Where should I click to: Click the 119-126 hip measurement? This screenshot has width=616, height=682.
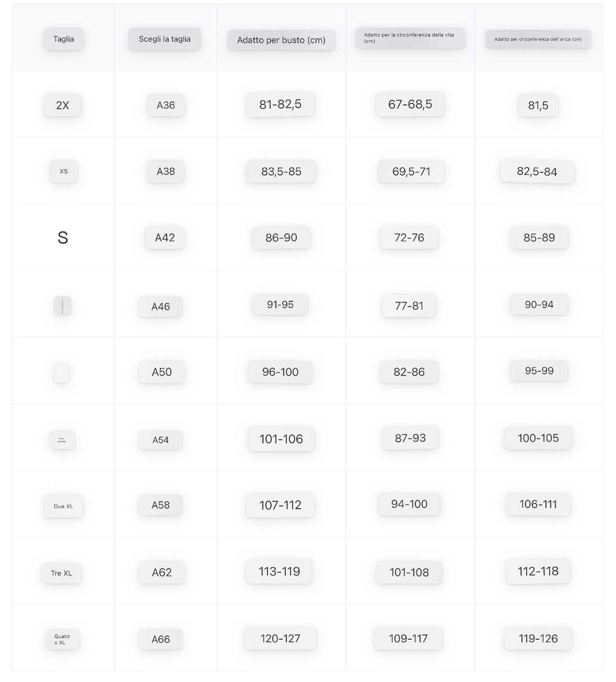click(x=538, y=639)
